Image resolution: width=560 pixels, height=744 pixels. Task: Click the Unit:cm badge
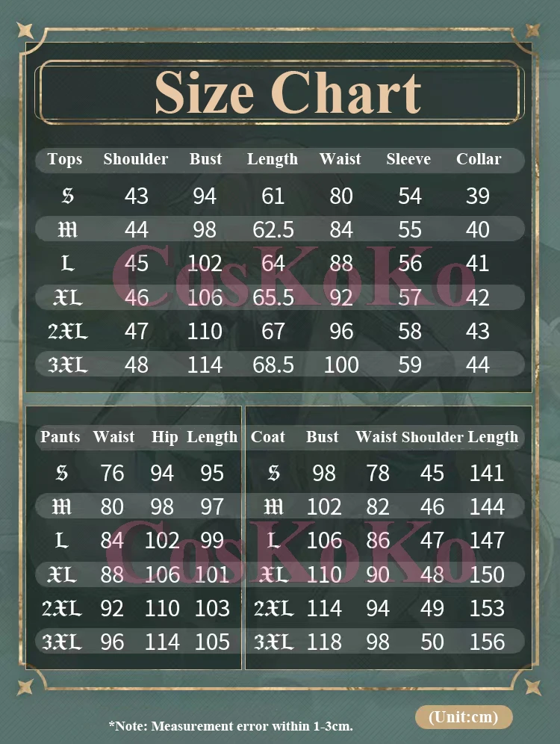[464, 716]
